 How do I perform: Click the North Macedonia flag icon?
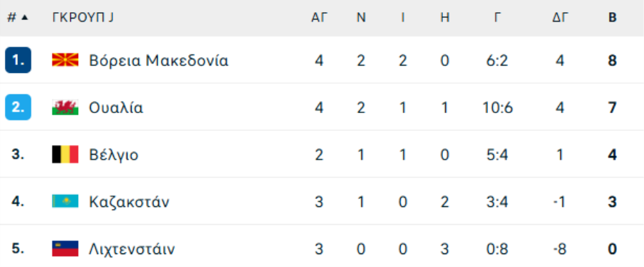[x=65, y=60]
